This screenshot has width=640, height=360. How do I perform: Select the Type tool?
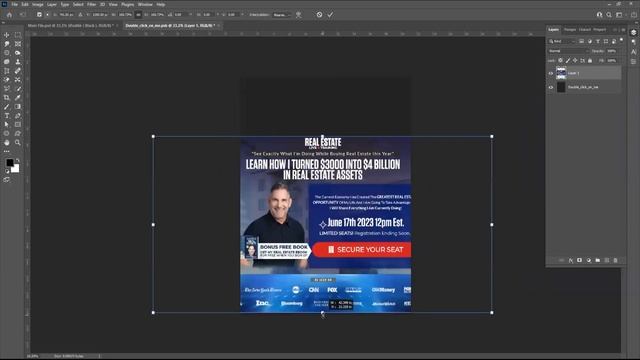point(7,116)
